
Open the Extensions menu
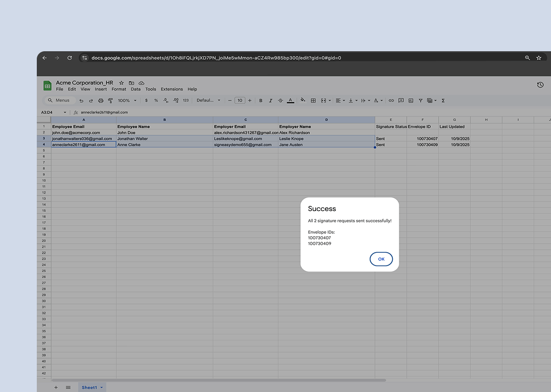pos(172,90)
